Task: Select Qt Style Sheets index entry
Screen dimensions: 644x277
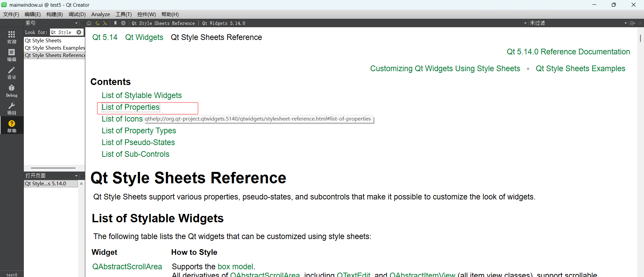Action: tap(54, 41)
